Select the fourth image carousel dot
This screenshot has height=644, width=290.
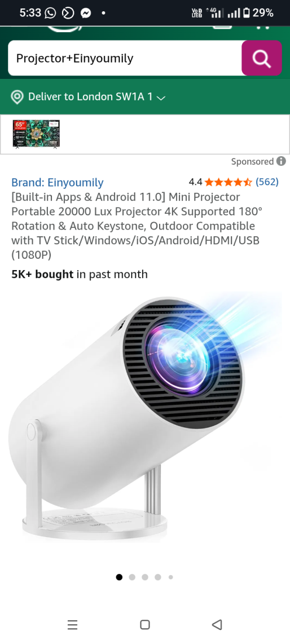point(158,577)
